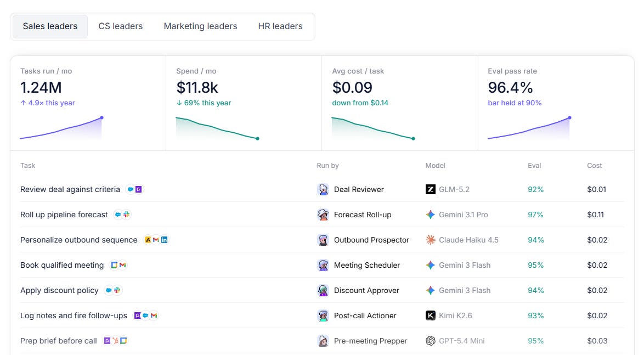Click the Gmail icon beside Book qualified meeting
This screenshot has height=355, width=644.
pos(122,265)
